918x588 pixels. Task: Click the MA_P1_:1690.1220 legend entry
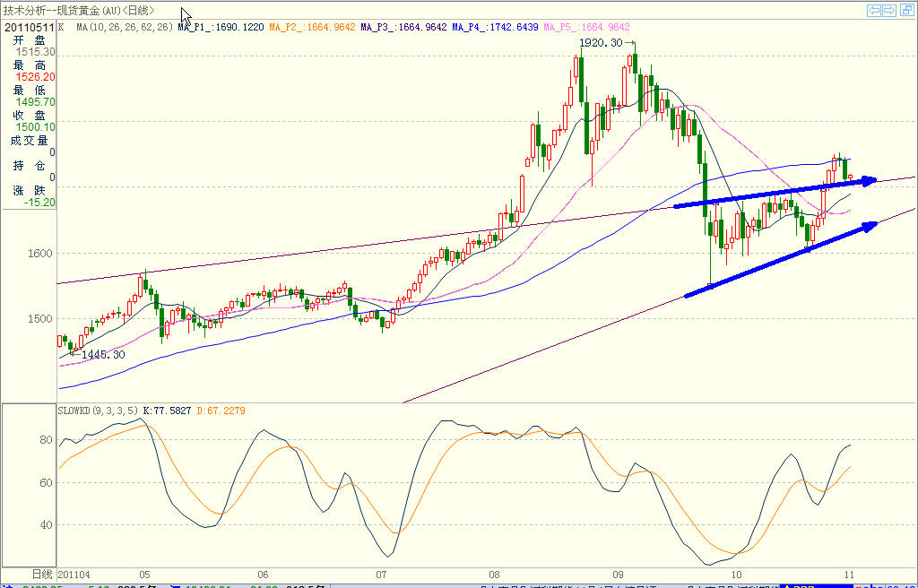pyautogui.click(x=221, y=27)
